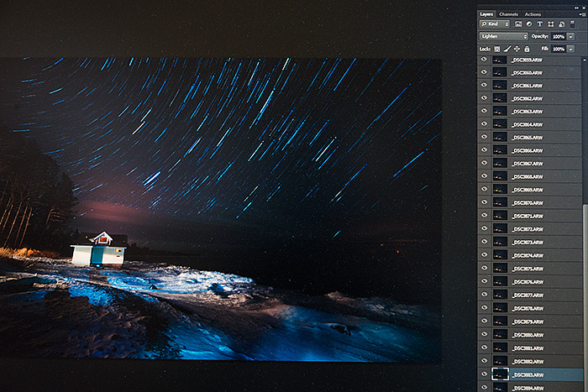Click the Opacity 100% value field

click(x=559, y=36)
